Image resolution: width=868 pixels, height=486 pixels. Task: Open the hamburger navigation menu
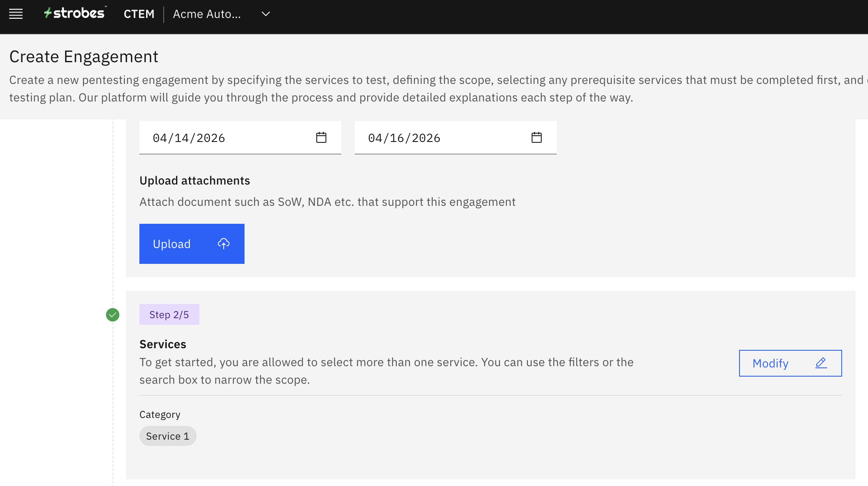point(16,14)
